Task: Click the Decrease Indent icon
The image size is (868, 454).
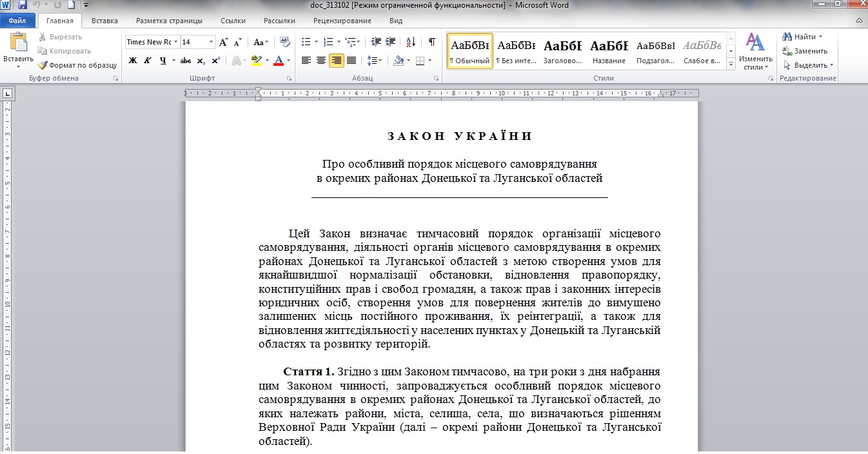Action: tap(377, 43)
